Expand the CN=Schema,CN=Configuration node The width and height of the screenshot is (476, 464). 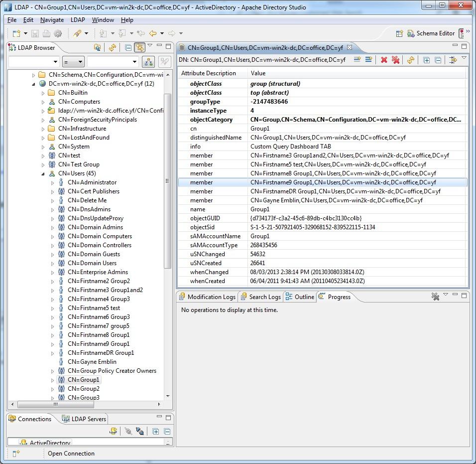(x=33, y=75)
